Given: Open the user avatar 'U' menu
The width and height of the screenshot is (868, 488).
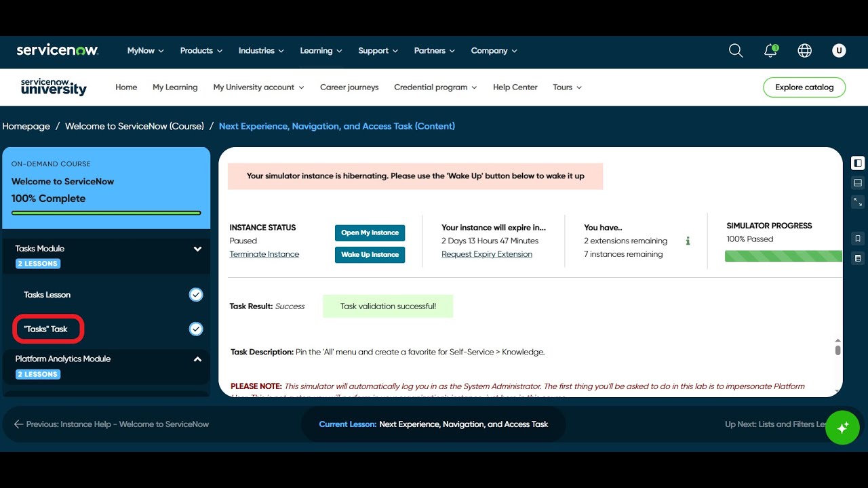Looking at the screenshot, I should click(x=839, y=51).
